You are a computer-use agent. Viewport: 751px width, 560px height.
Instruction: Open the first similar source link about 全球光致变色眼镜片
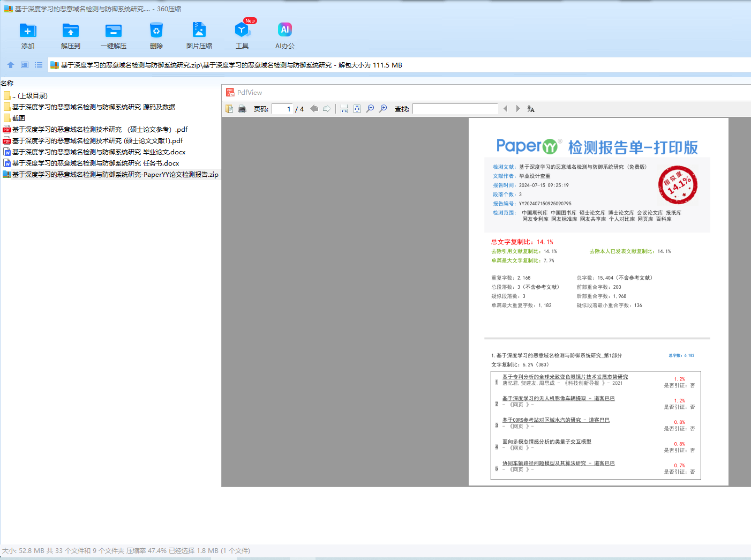click(565, 377)
